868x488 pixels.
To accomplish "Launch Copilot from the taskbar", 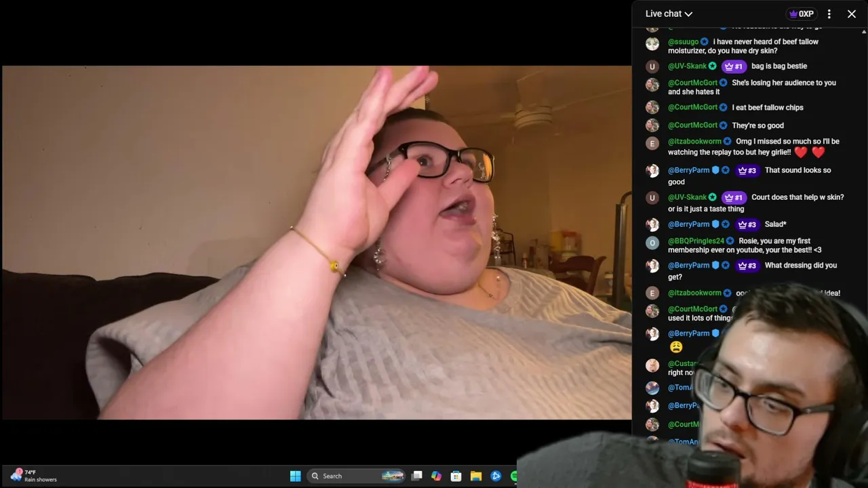I will coord(436,476).
